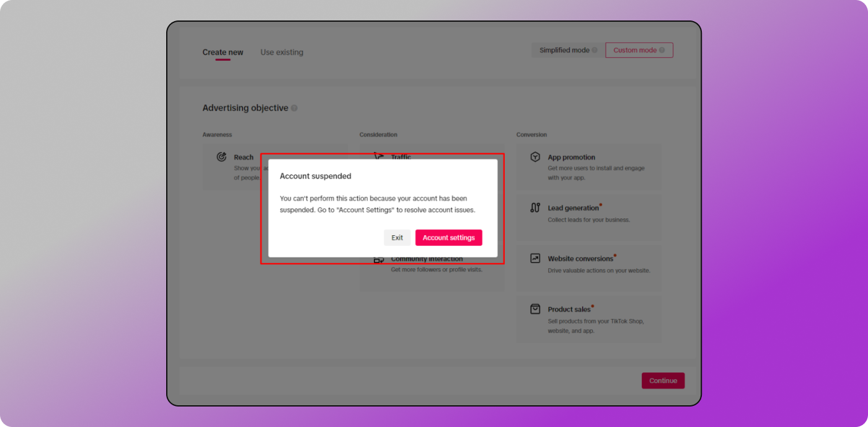Viewport: 868px width, 427px height.
Task: Click the Exit button in dialog
Action: 397,238
